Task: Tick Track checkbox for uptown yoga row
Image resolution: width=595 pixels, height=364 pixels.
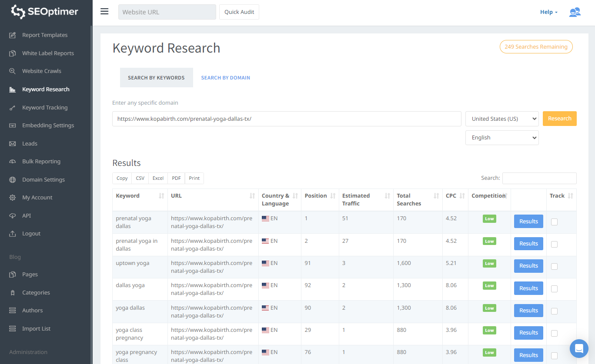Action: (554, 266)
